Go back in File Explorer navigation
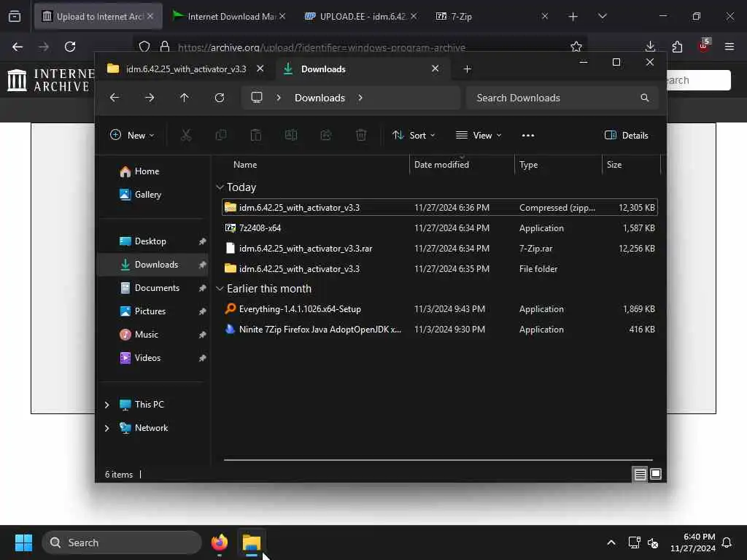Image resolution: width=747 pixels, height=560 pixels. coord(115,98)
